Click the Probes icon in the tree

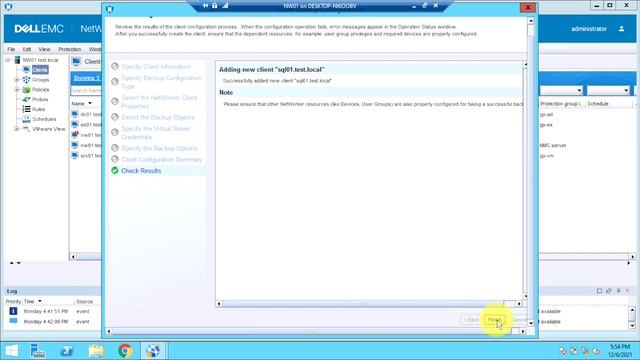point(27,99)
